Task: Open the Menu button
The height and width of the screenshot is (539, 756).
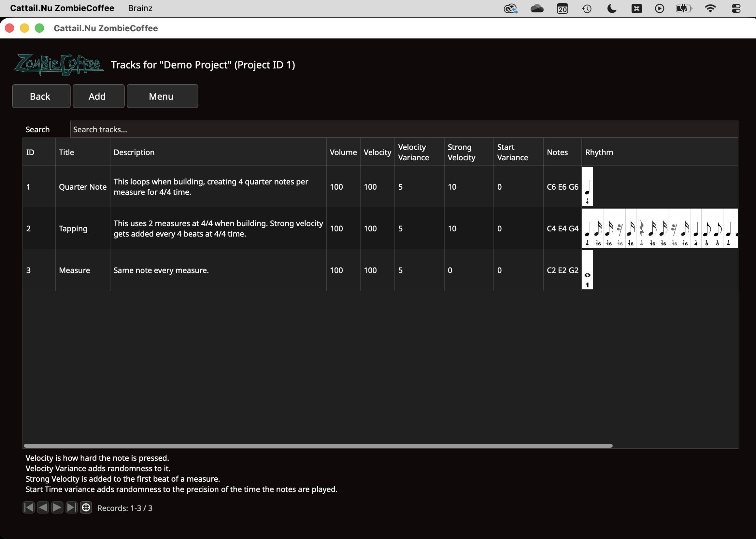Action: click(162, 96)
